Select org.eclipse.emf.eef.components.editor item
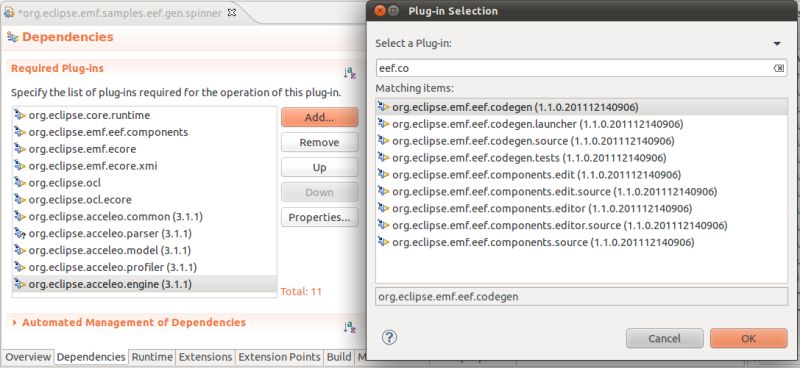The width and height of the screenshot is (800, 368). 581,208
